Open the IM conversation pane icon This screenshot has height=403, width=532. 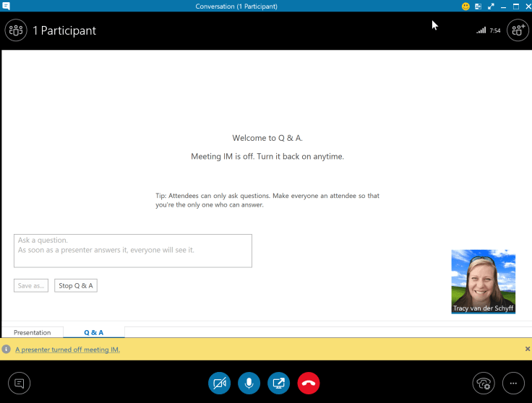click(x=19, y=383)
